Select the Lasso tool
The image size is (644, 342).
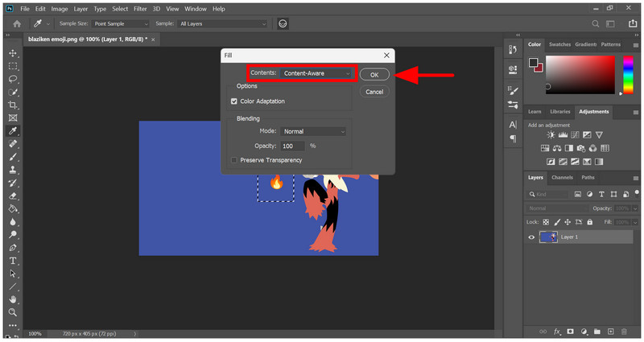(13, 79)
